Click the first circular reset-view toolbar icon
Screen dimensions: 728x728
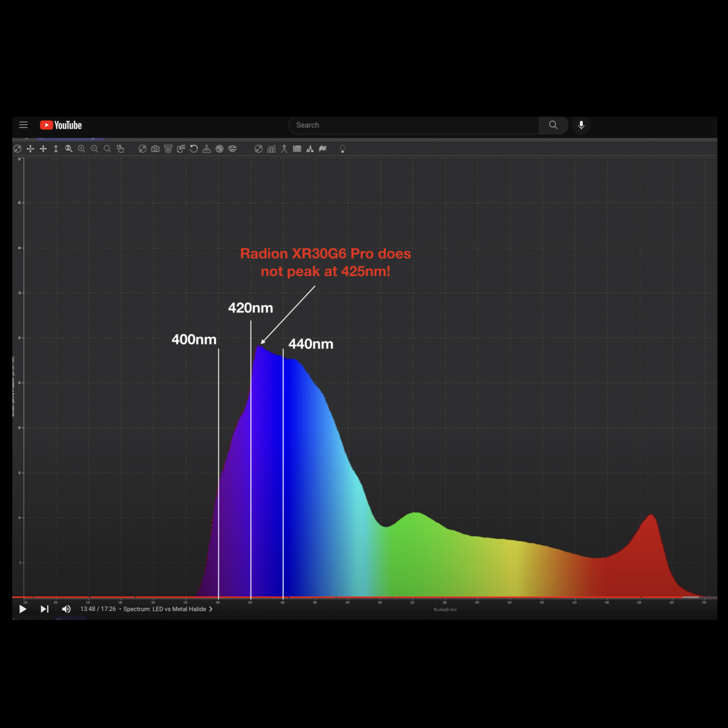click(x=18, y=149)
